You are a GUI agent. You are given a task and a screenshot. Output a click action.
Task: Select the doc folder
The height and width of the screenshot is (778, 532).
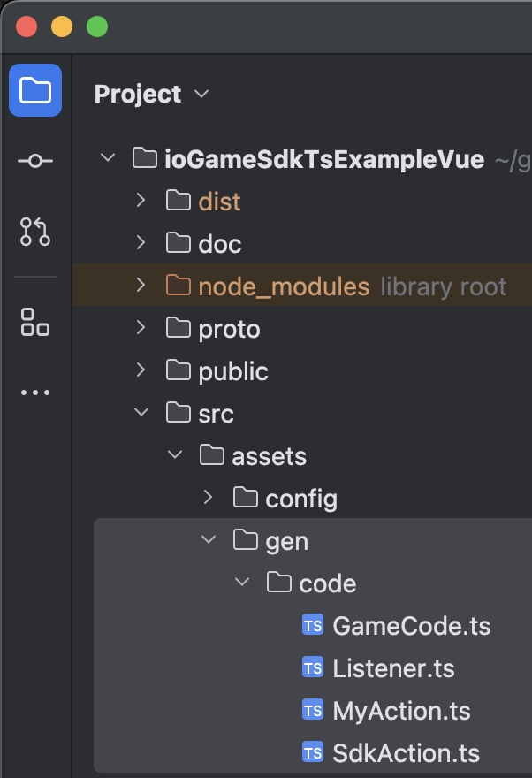[220, 243]
